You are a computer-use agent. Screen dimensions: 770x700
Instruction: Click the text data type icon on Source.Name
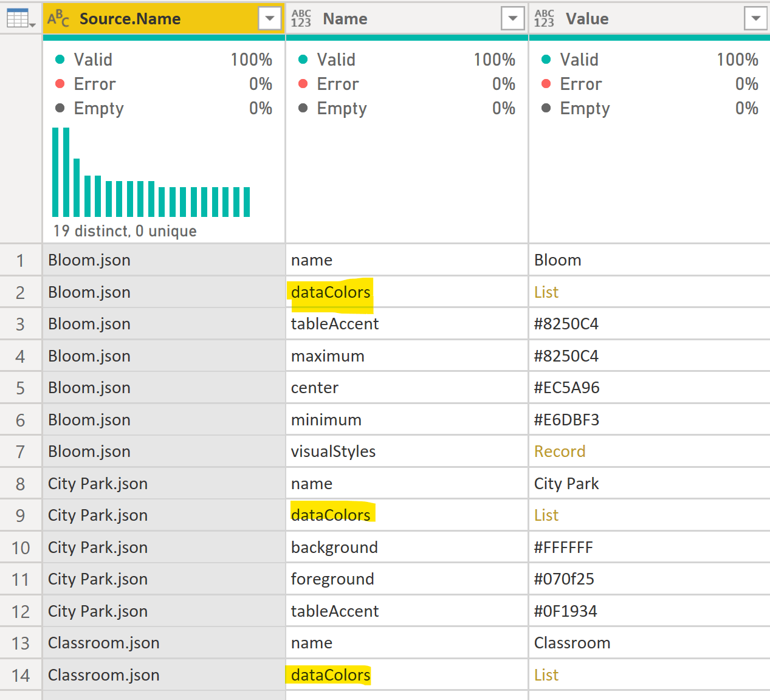(x=58, y=19)
